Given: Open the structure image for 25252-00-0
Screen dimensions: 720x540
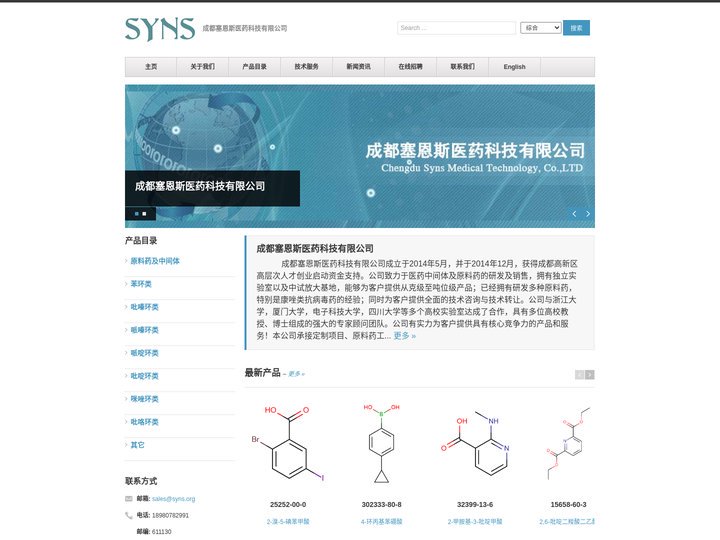Looking at the screenshot, I should [x=288, y=444].
